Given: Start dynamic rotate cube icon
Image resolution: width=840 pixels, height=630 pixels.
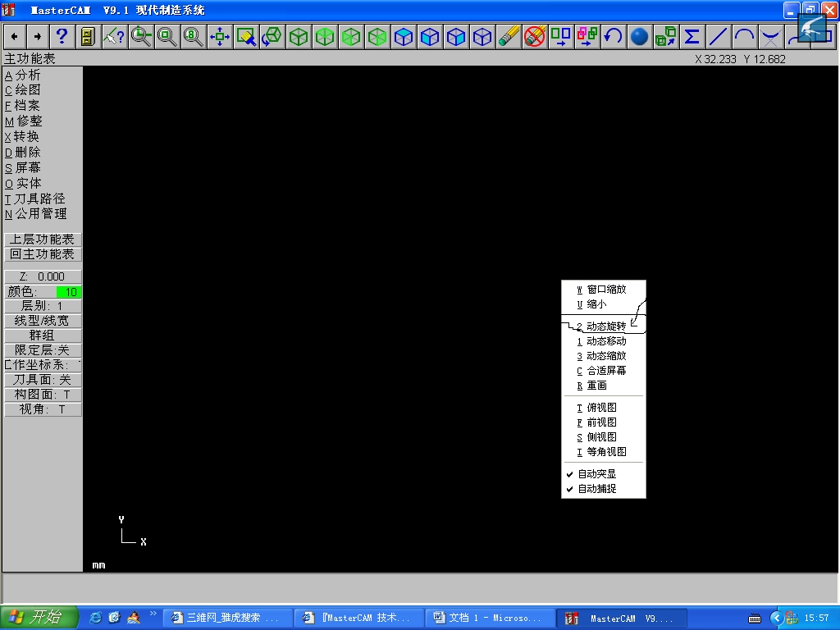Looking at the screenshot, I should 272,37.
